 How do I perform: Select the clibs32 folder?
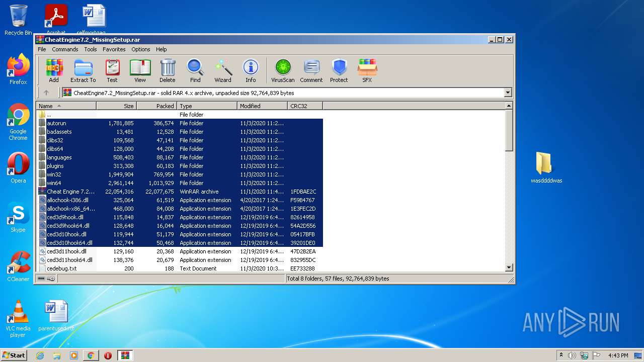click(x=180, y=140)
